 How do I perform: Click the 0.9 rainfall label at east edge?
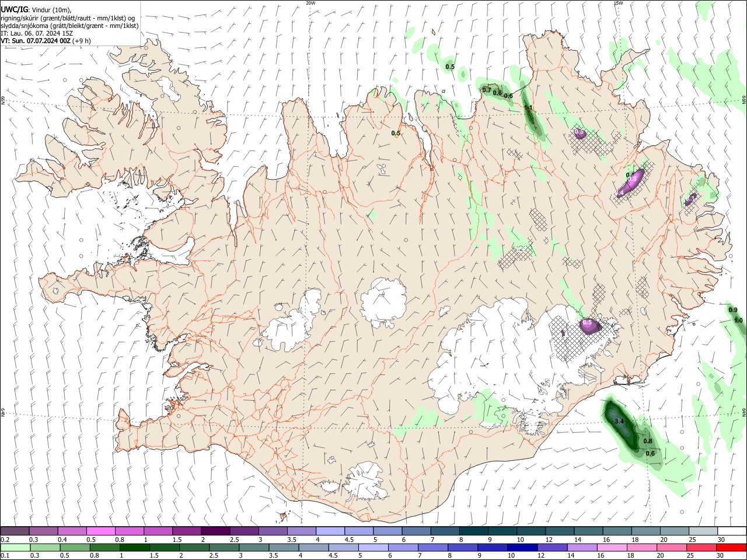[734, 310]
